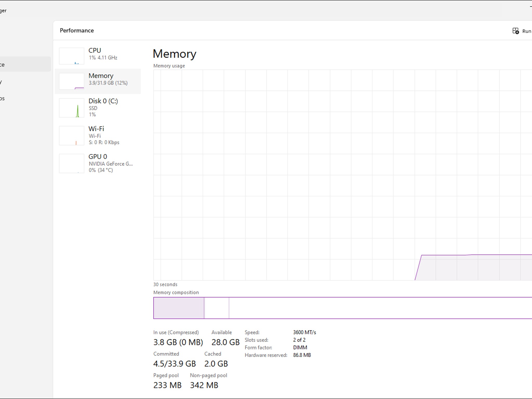Click the GPU 0 mini graph thumbnail
532x399 pixels.
[x=72, y=163]
